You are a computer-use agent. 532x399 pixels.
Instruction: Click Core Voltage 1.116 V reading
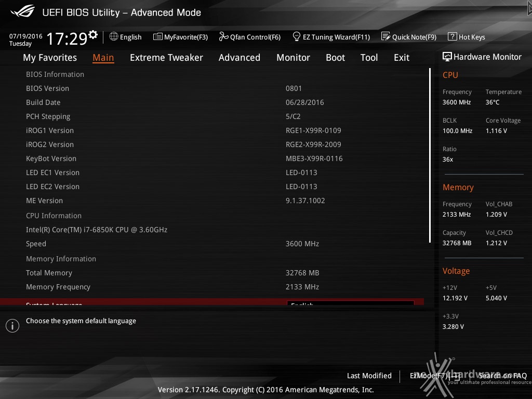coord(496,130)
